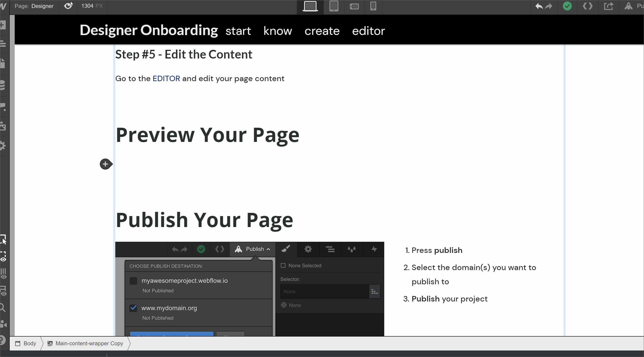Open video tutorials from sidebar
Image resolution: width=644 pixels, height=357 pixels.
[x=3, y=324]
